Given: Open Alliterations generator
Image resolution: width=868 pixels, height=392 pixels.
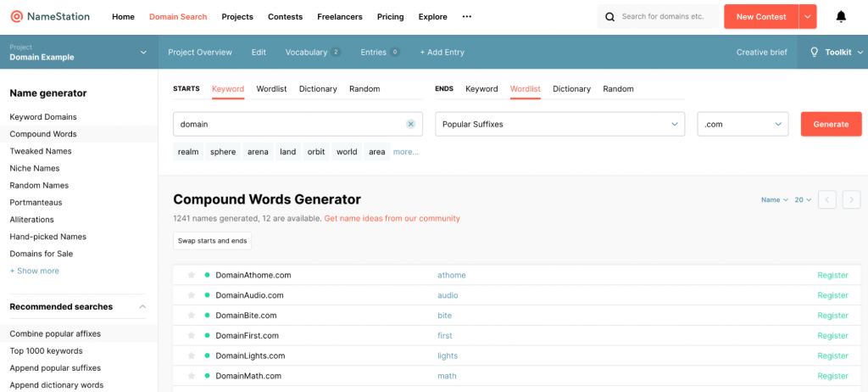Looking at the screenshot, I should pyautogui.click(x=31, y=220).
